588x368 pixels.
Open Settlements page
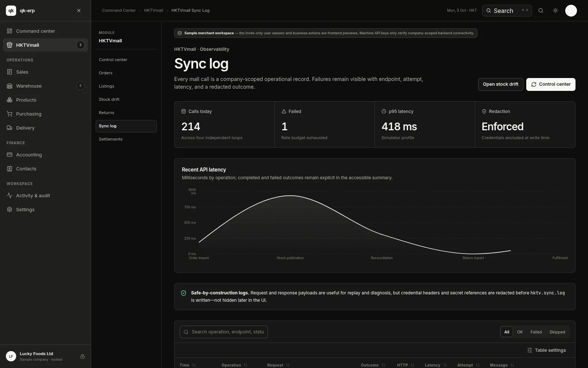[126, 139]
